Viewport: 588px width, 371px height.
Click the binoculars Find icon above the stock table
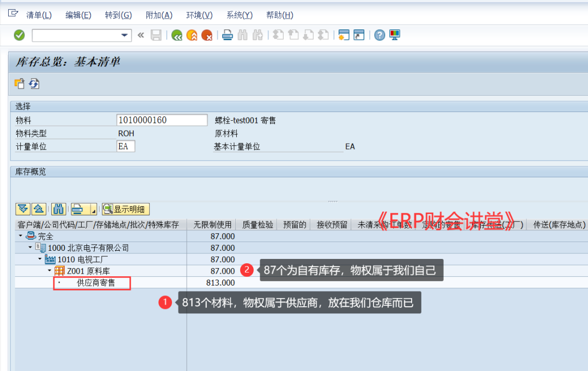59,209
